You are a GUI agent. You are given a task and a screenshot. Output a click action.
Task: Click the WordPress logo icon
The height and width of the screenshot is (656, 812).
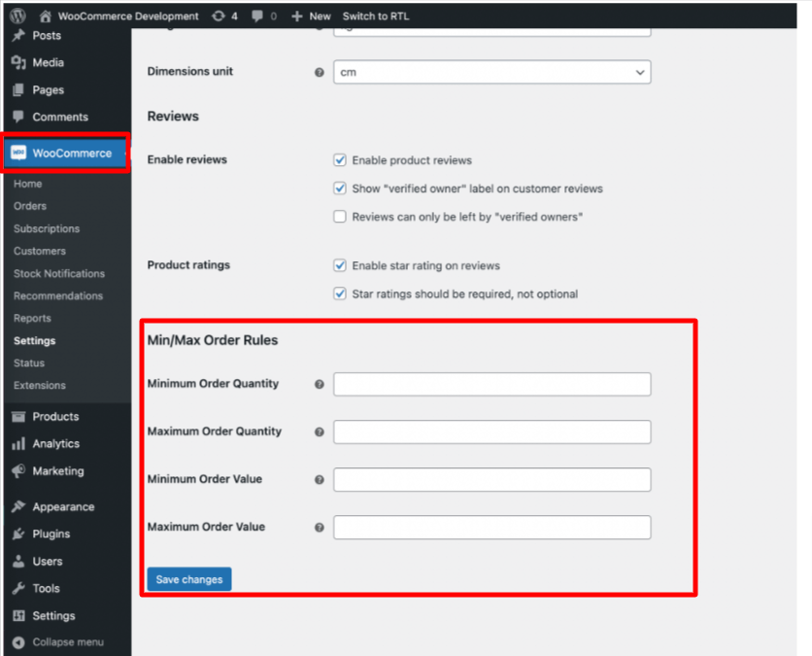(17, 16)
